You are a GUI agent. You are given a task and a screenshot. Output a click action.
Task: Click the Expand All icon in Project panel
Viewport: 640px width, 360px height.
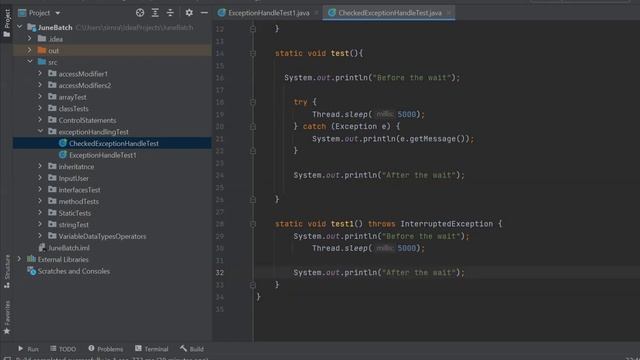(155, 13)
